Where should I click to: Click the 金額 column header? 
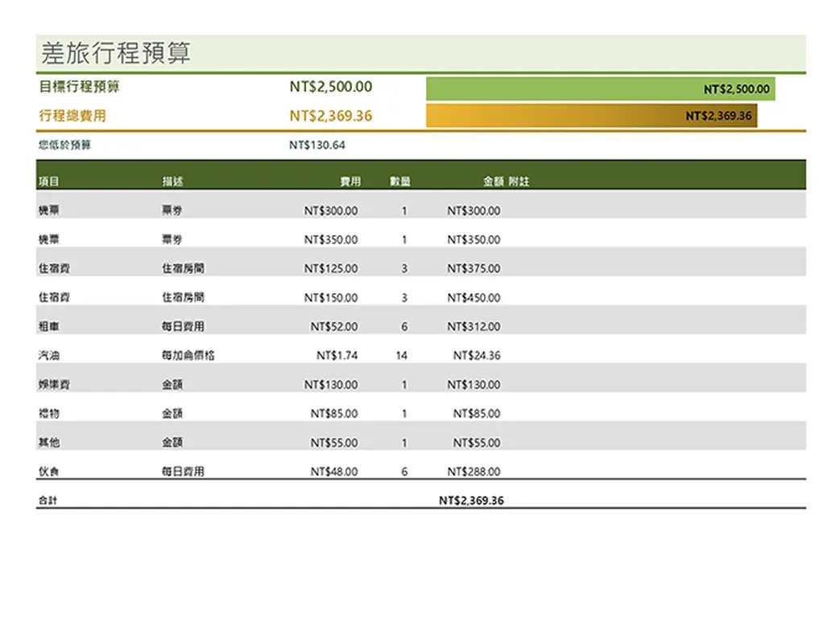(x=493, y=181)
